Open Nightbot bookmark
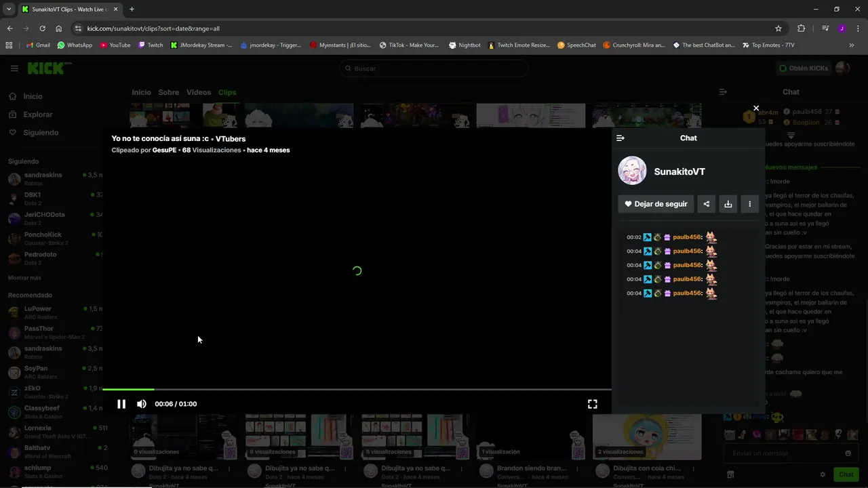The width and height of the screenshot is (868, 488). pos(465,45)
